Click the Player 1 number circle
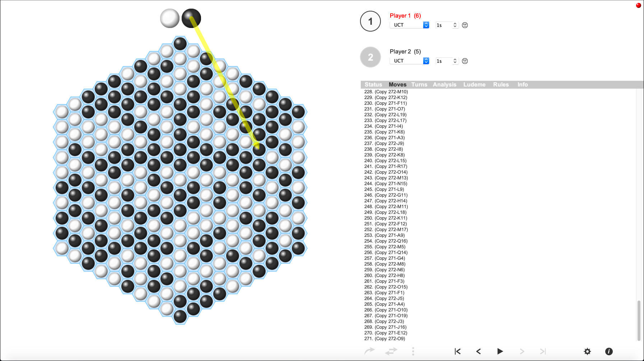 point(370,22)
